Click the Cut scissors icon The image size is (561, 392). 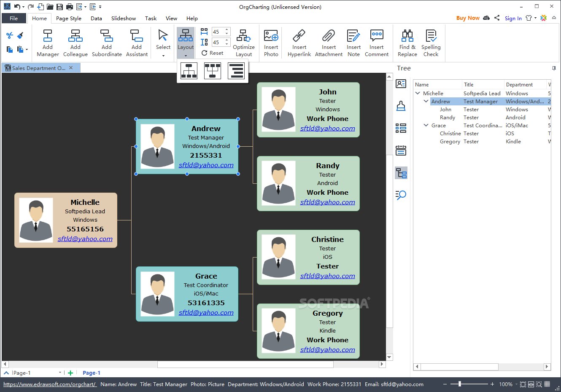tap(10, 36)
